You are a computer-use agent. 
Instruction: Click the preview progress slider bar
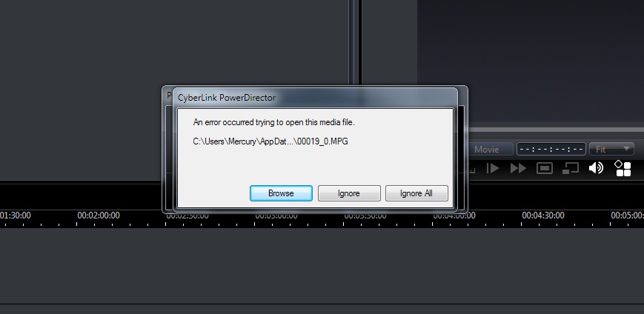click(556, 130)
